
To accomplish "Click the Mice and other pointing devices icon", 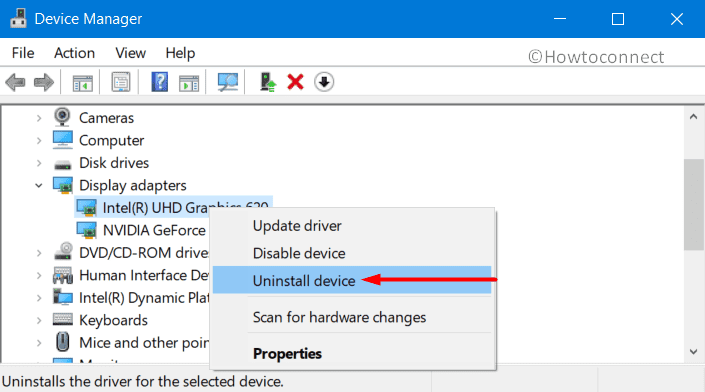I will pyautogui.click(x=62, y=342).
